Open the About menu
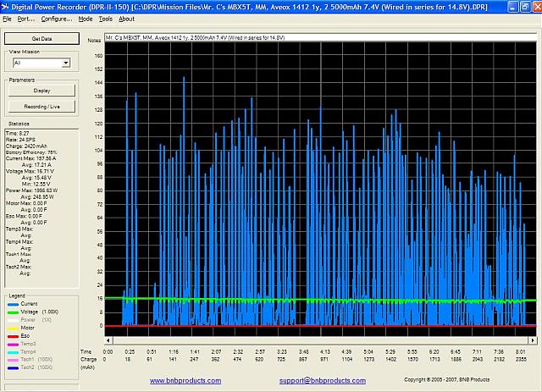Viewport: 542px width, 392px height. click(x=126, y=18)
